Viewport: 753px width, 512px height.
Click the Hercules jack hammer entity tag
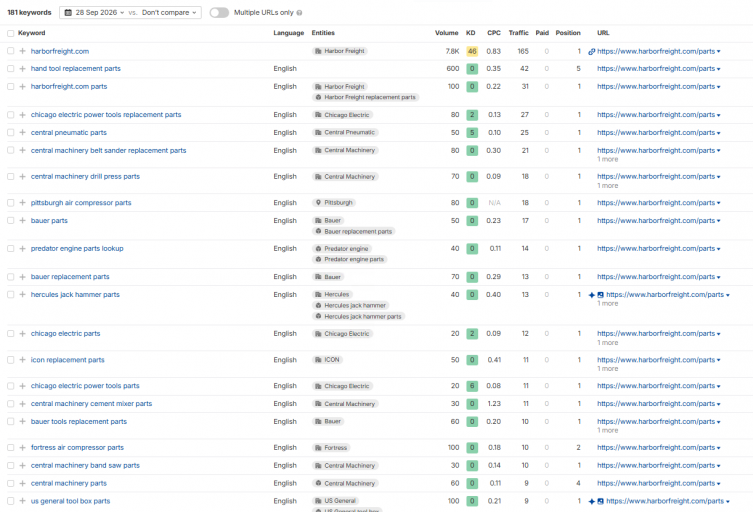[351, 305]
